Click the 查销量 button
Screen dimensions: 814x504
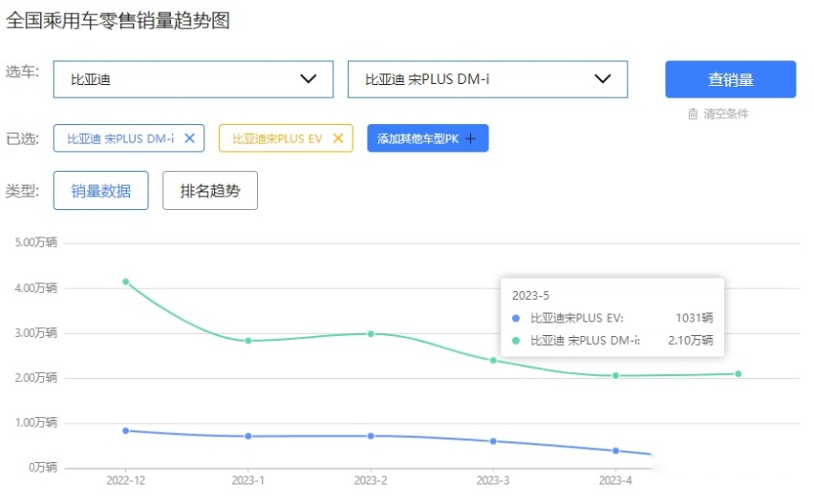[731, 79]
